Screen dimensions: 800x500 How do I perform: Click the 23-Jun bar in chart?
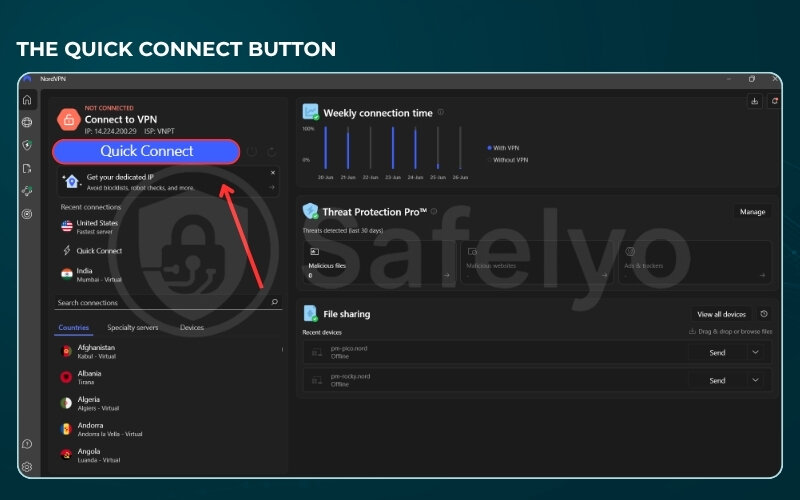pos(393,148)
